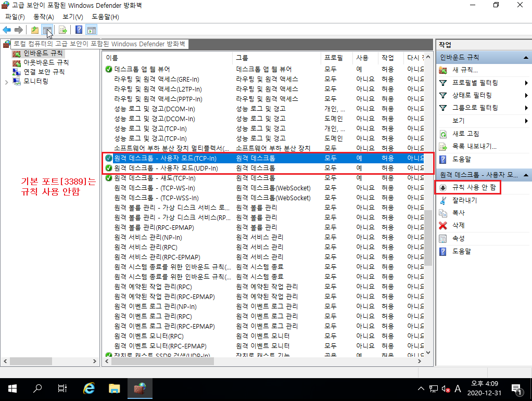Screen dimensions: 532x401
Task: Click the 그룹으로 필터링 funnel icon
Action: coord(443,108)
